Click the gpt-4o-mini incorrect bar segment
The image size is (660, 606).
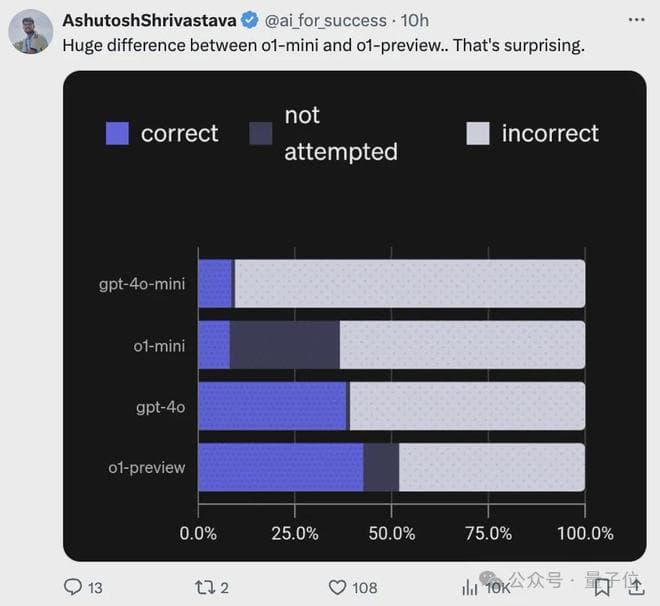[410, 284]
